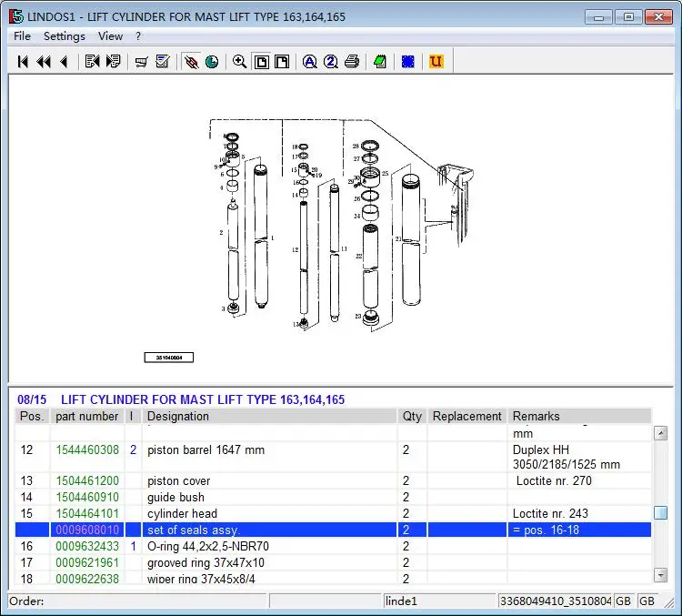Click part number 1544460308 link
This screenshot has height=616, width=682.
87,450
